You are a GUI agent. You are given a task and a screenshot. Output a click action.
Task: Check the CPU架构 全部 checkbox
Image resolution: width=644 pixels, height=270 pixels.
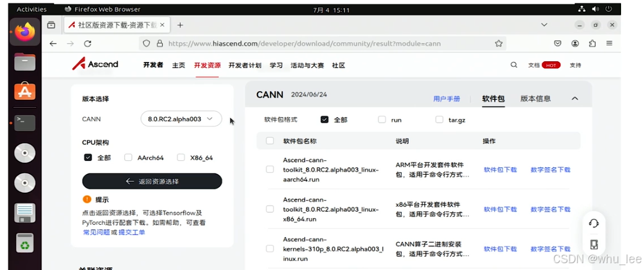(x=87, y=157)
